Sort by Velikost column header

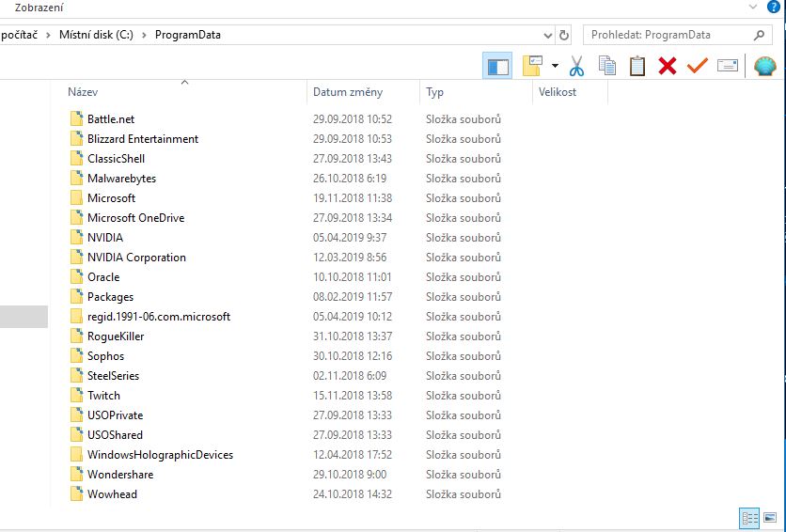point(558,92)
